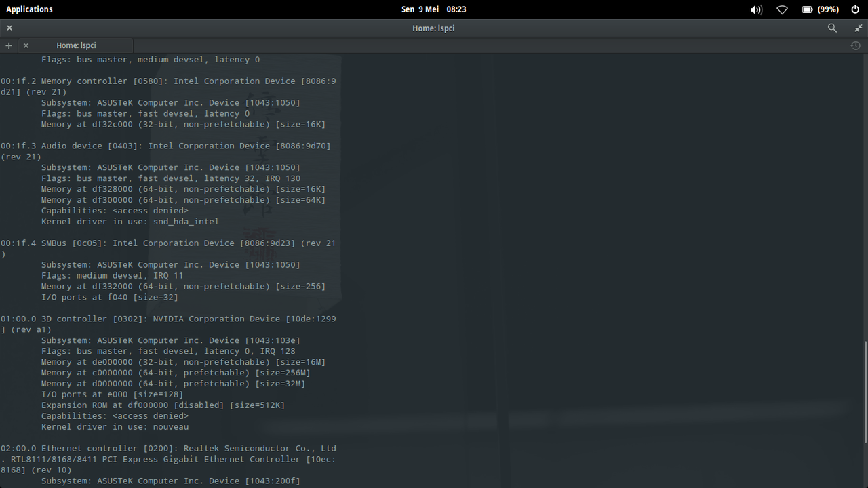This screenshot has width=868, height=488.
Task: Click 'Memory at d0000000' size=32M line
Action: coord(173,384)
